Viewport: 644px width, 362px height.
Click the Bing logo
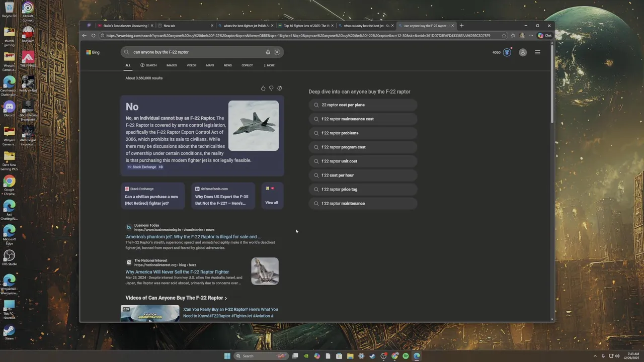pos(93,52)
